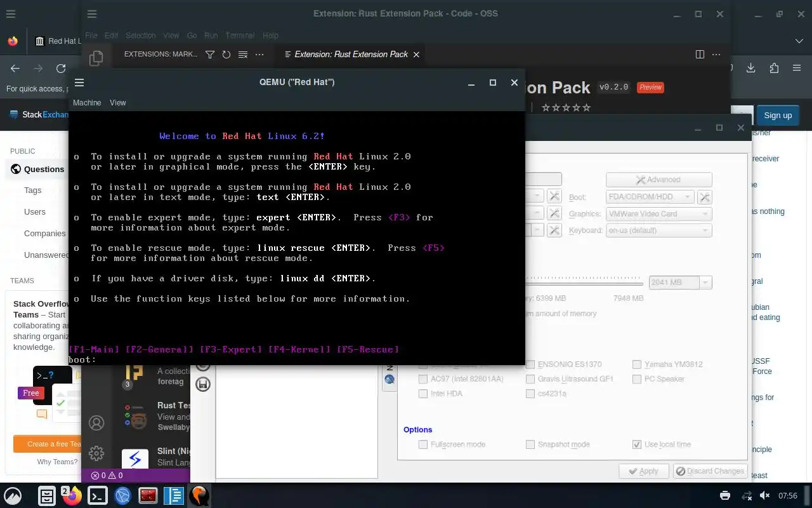Open the Boot dropdown showing FDA/CDROM/HDD
The width and height of the screenshot is (812, 508).
[650, 197]
